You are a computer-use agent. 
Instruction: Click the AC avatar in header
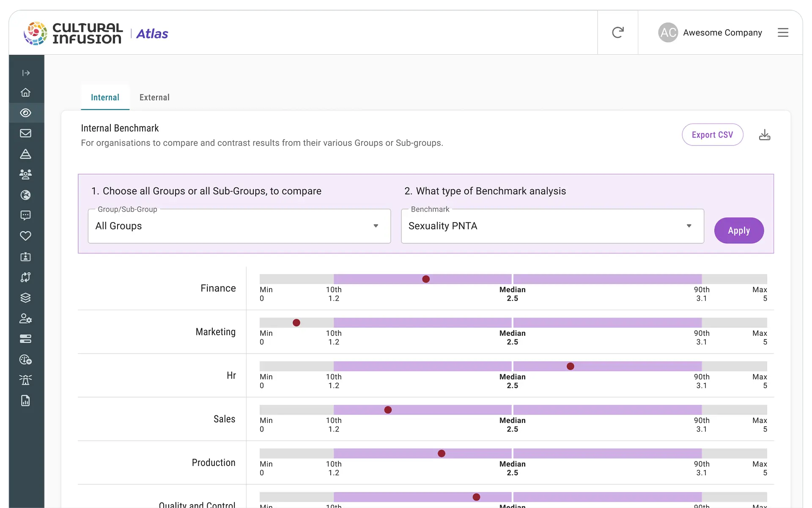pyautogui.click(x=668, y=33)
